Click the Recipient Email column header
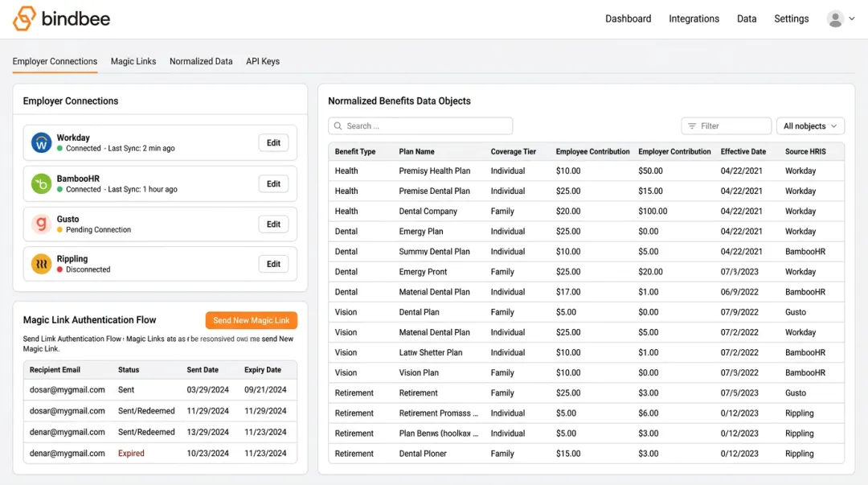Screen dimensions: 868x485 tap(55, 370)
